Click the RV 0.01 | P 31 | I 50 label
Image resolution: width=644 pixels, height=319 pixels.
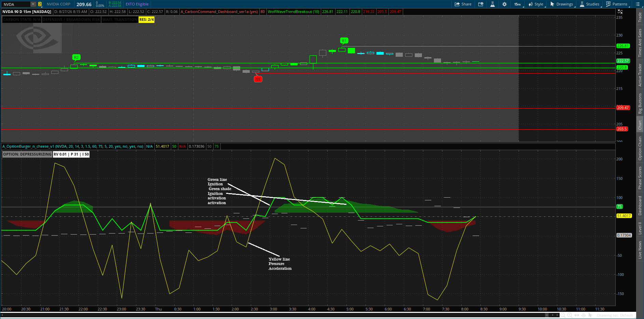(71, 154)
